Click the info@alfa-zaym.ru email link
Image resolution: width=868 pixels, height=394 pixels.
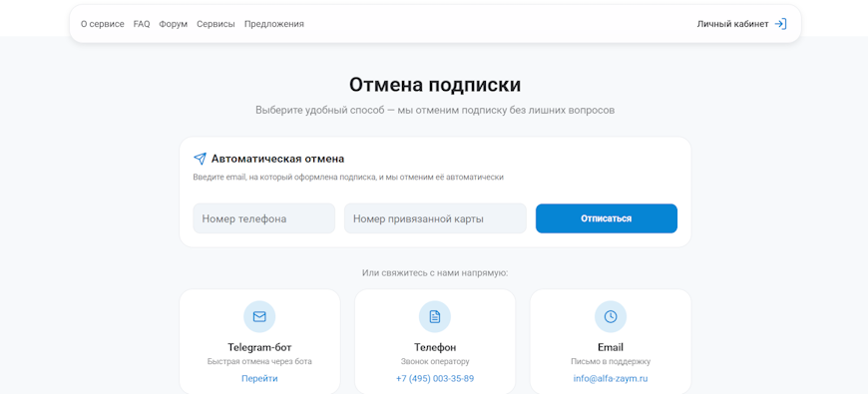(x=611, y=378)
